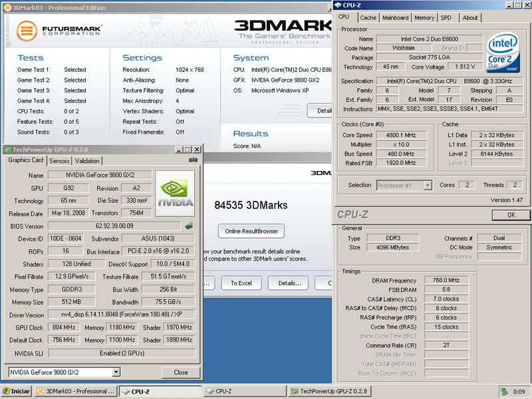Image resolution: width=532 pixels, height=399 pixels.
Task: Switch to the Sensors tab in GPU-Z
Action: [x=59, y=161]
